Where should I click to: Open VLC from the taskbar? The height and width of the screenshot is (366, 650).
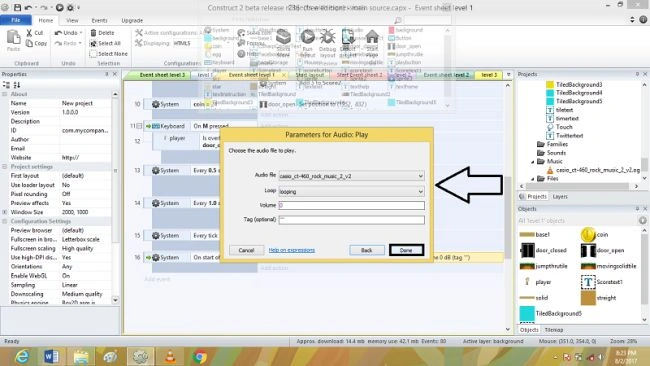(170, 356)
